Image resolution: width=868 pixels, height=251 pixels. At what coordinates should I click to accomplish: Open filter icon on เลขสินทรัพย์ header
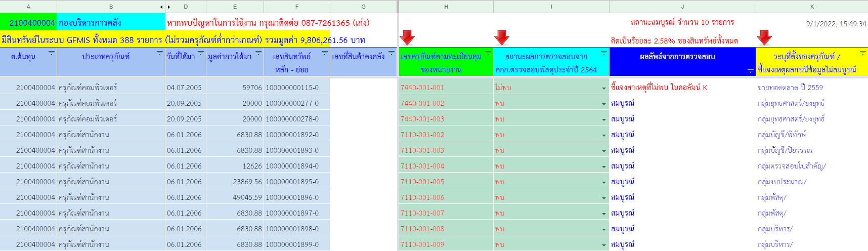[x=325, y=53]
